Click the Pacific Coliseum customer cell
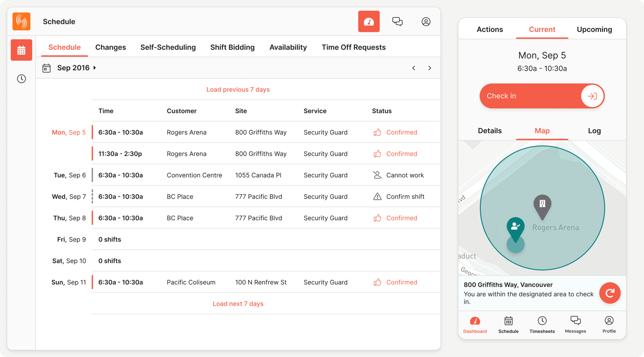The width and height of the screenshot is (644, 357). 191,282
